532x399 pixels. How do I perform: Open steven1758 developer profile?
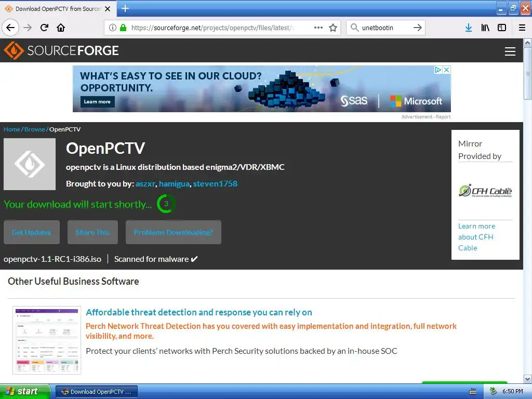point(215,184)
